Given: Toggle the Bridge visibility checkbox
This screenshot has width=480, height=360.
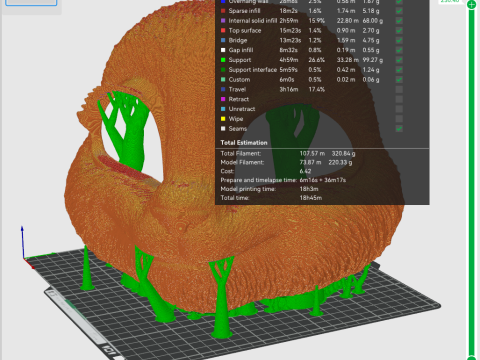Looking at the screenshot, I should click(x=399, y=40).
